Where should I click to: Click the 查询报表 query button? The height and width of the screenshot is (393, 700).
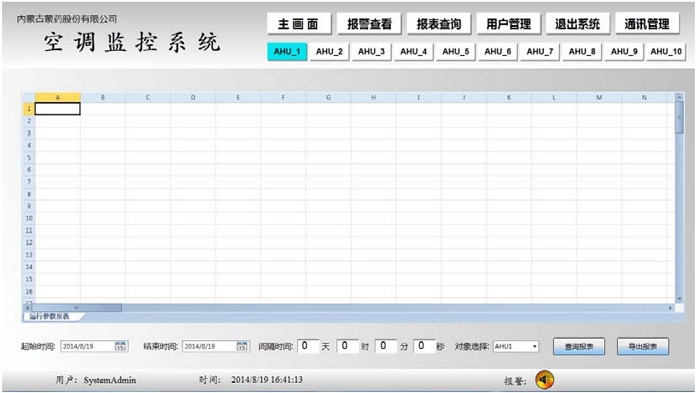coord(579,347)
